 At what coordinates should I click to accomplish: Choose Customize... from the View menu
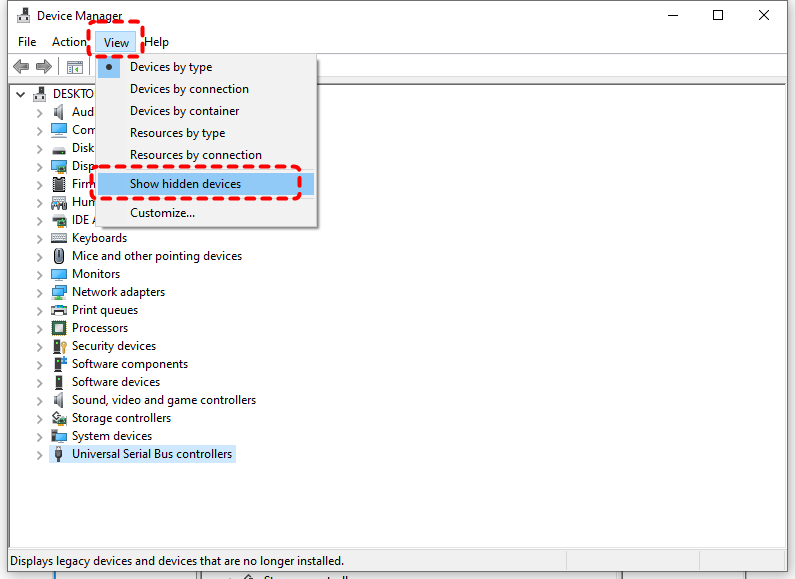[x=206, y=213]
